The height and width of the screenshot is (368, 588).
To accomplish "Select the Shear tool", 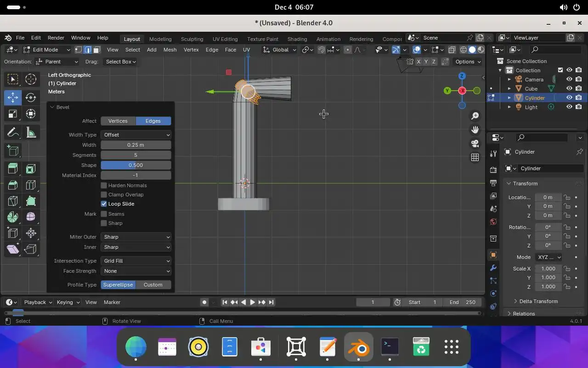I will coord(13,249).
